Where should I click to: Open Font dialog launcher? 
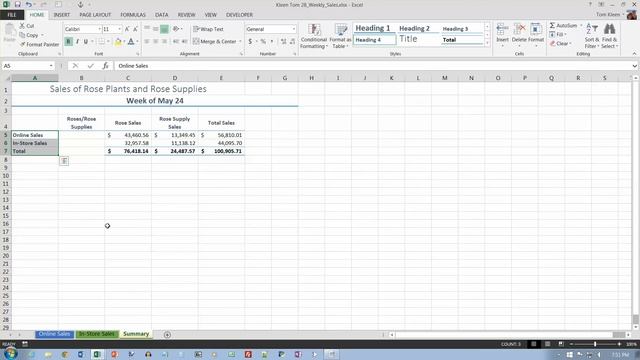138,54
